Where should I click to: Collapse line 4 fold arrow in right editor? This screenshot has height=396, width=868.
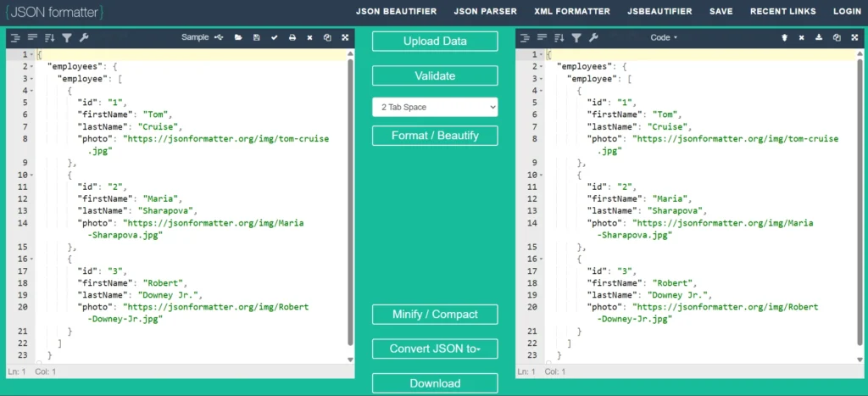[x=542, y=91]
